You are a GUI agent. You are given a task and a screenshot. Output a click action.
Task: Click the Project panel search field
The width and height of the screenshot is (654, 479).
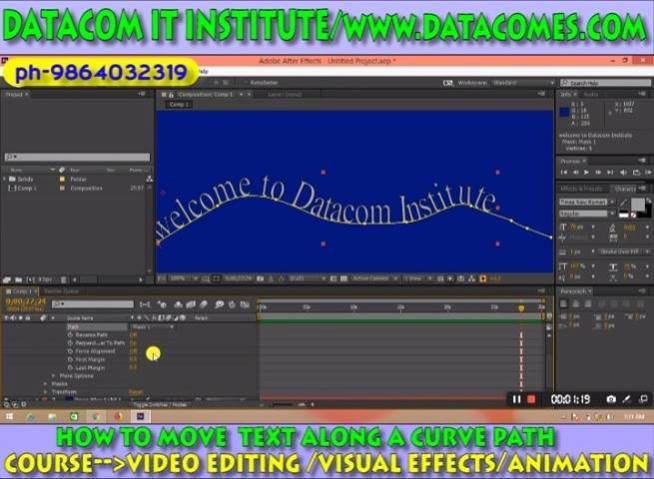(77, 157)
